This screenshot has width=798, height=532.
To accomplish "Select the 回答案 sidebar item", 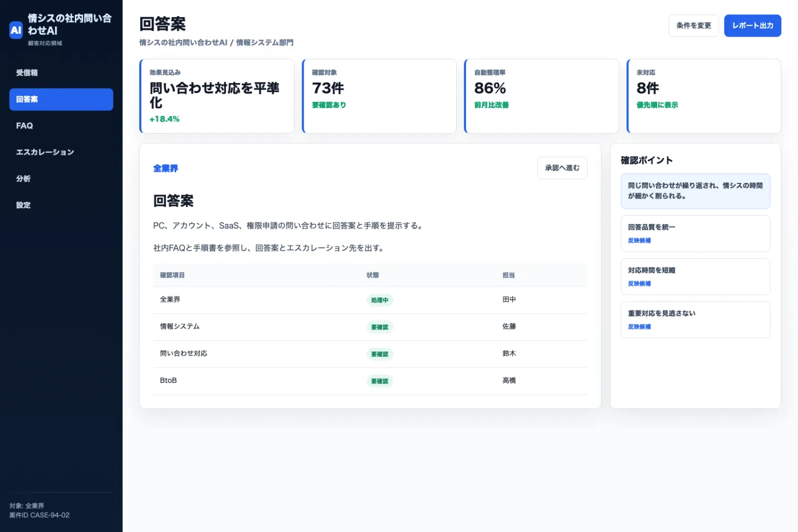I will 61,99.
